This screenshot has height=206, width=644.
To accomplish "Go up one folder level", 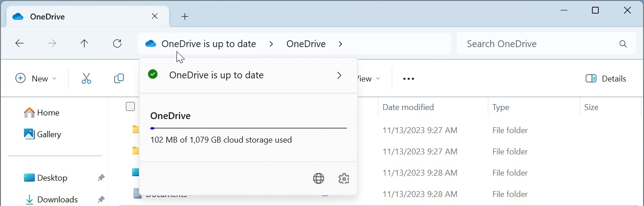I will [x=84, y=43].
